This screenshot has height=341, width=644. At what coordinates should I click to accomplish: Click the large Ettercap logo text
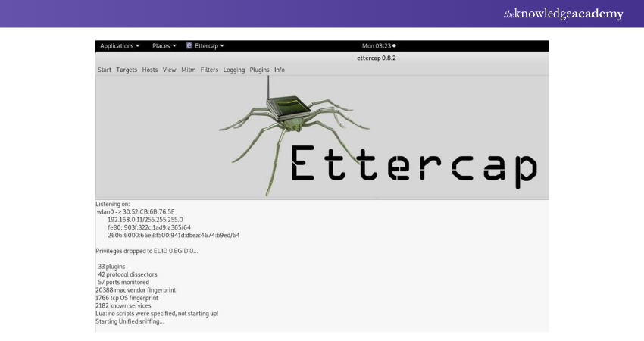pos(414,167)
